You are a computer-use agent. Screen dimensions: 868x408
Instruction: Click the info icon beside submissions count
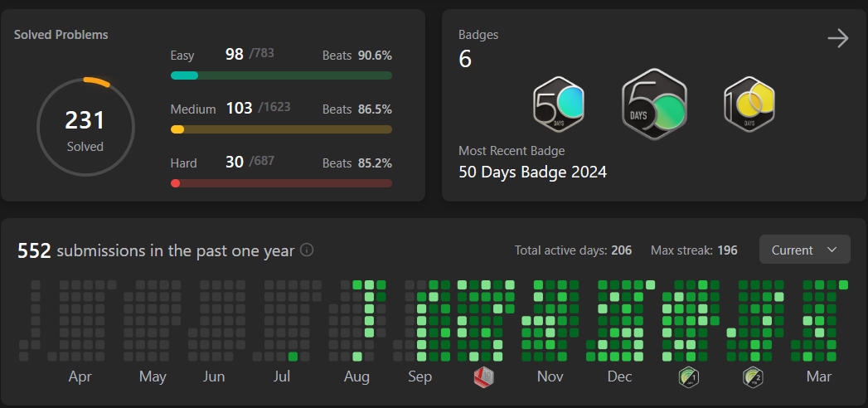(307, 250)
